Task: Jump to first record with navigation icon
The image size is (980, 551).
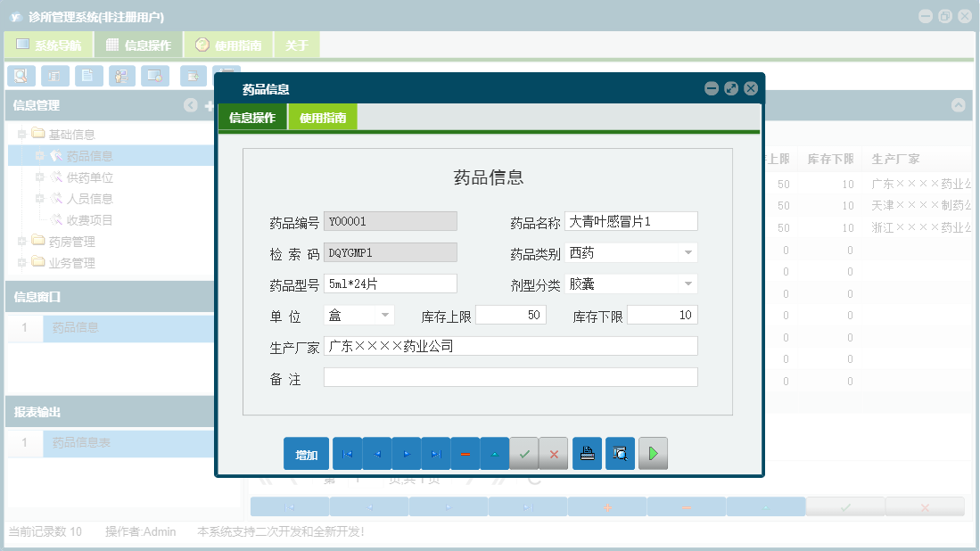Action: [x=347, y=453]
